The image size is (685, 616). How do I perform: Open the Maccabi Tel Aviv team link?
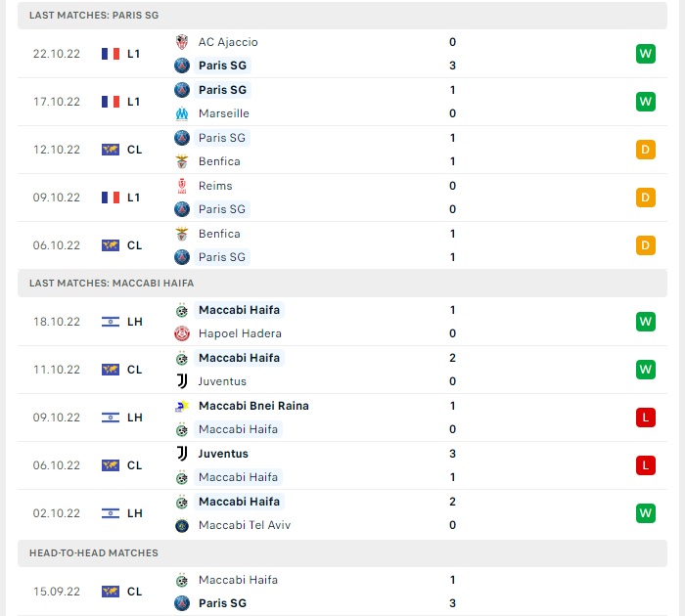[245, 525]
